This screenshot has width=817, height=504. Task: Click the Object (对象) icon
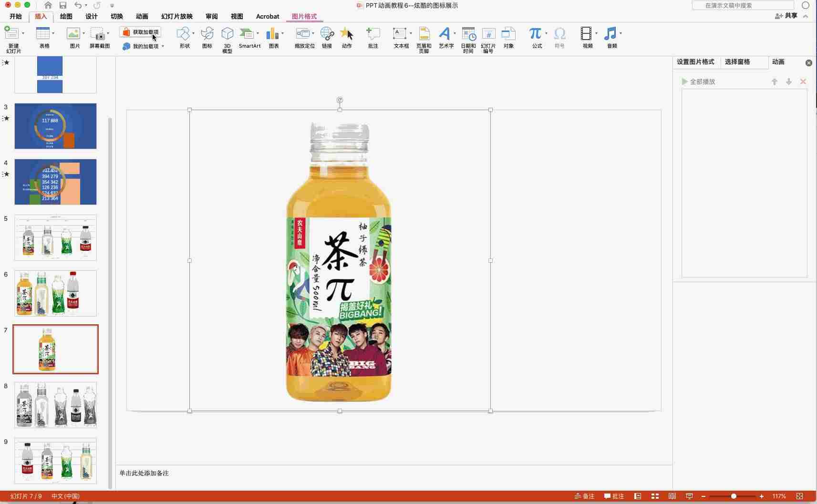point(508,33)
